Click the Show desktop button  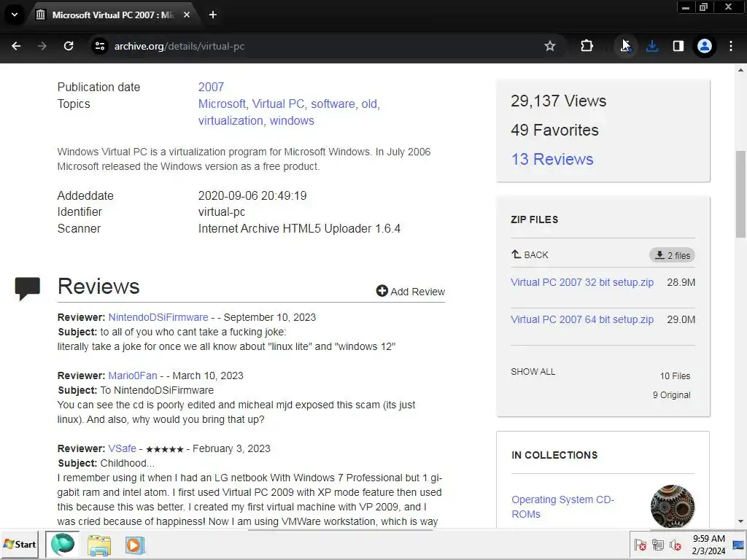click(739, 545)
